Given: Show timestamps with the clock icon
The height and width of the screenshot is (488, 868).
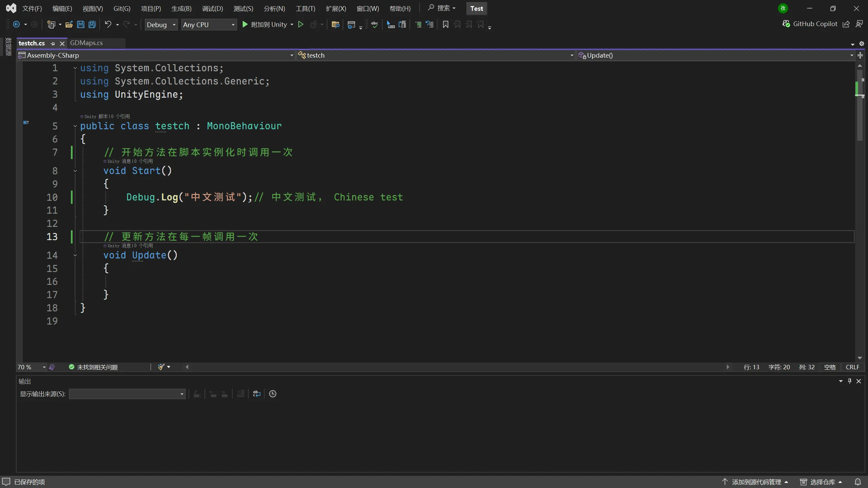Looking at the screenshot, I should (x=272, y=394).
